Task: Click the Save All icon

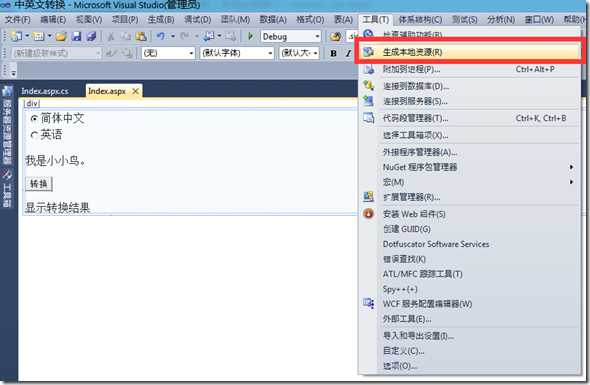Action: 91,37
